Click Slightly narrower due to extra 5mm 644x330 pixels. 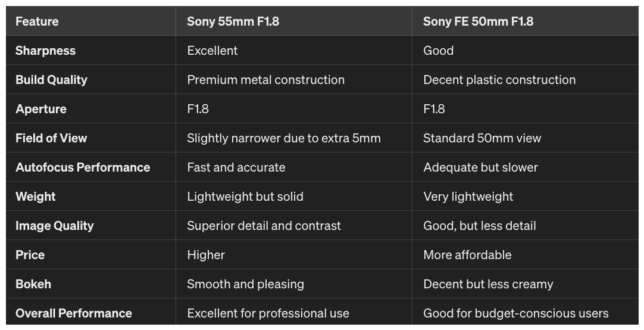[x=284, y=138]
